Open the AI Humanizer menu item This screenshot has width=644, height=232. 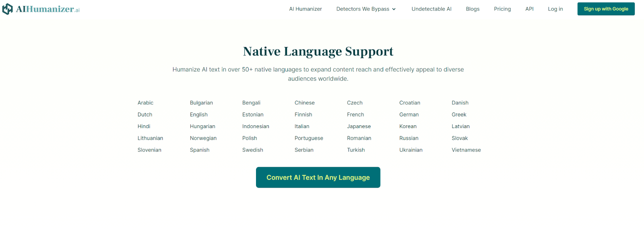[305, 9]
